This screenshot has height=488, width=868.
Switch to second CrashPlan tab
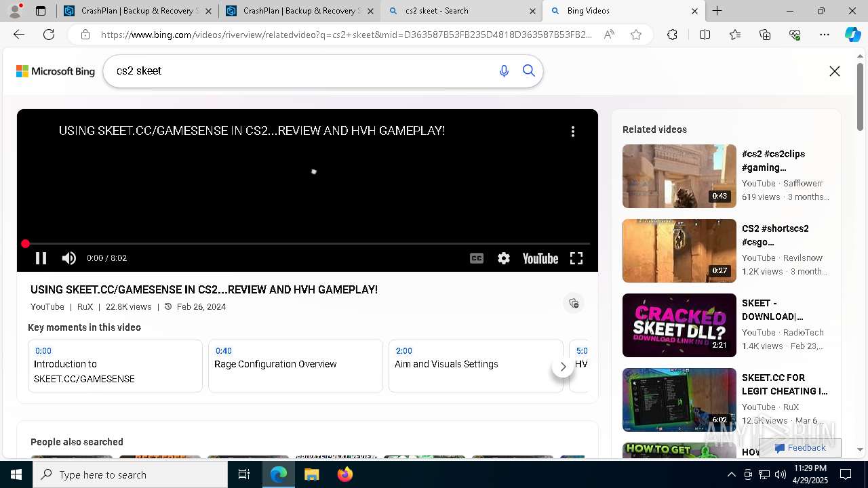[298, 11]
